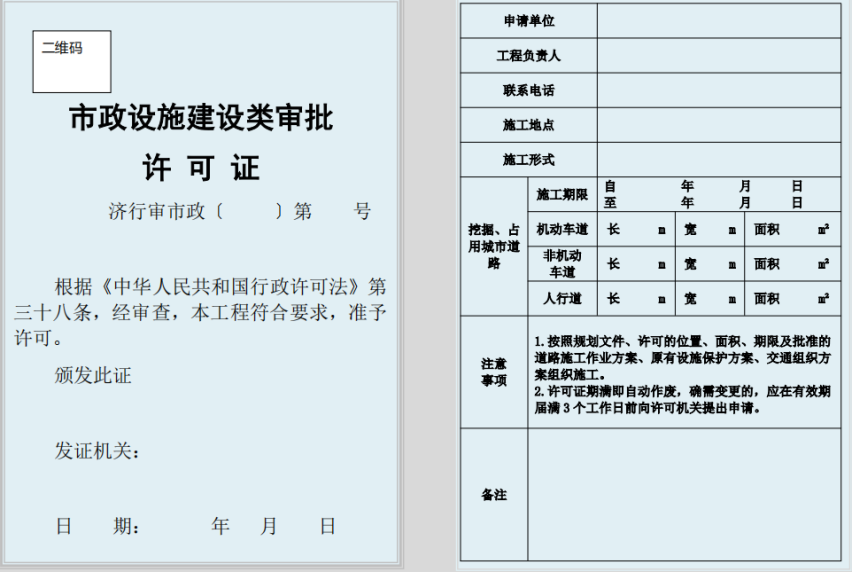
Task: Click the 济行审市政 permit number line
Action: click(239, 211)
